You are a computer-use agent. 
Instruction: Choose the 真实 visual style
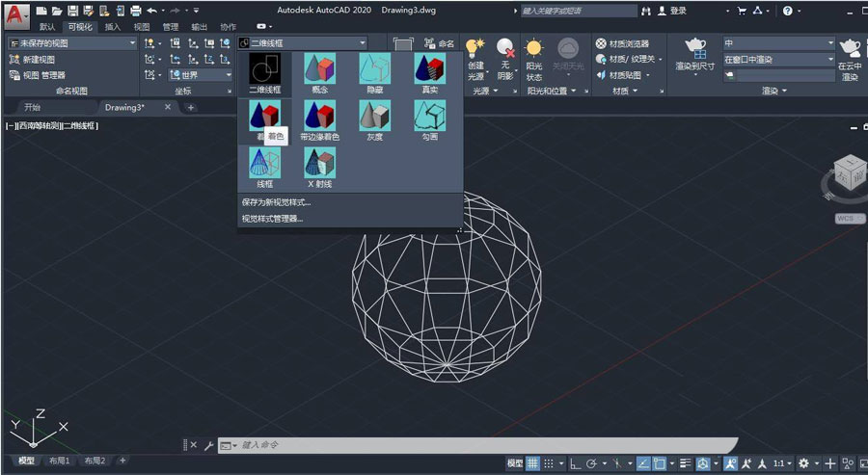430,73
